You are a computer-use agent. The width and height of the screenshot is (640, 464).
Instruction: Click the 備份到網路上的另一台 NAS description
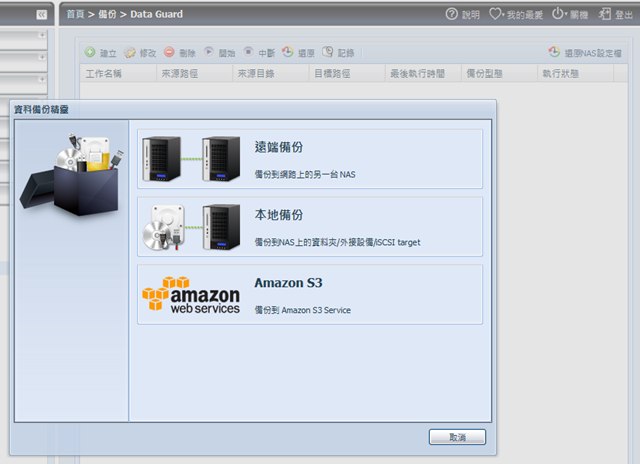pos(305,175)
